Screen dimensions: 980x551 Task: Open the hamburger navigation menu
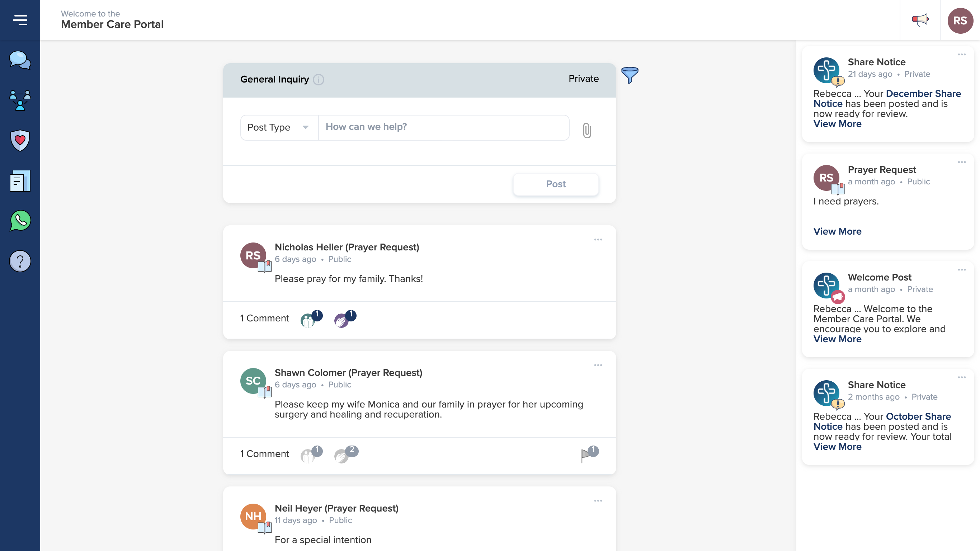(20, 20)
